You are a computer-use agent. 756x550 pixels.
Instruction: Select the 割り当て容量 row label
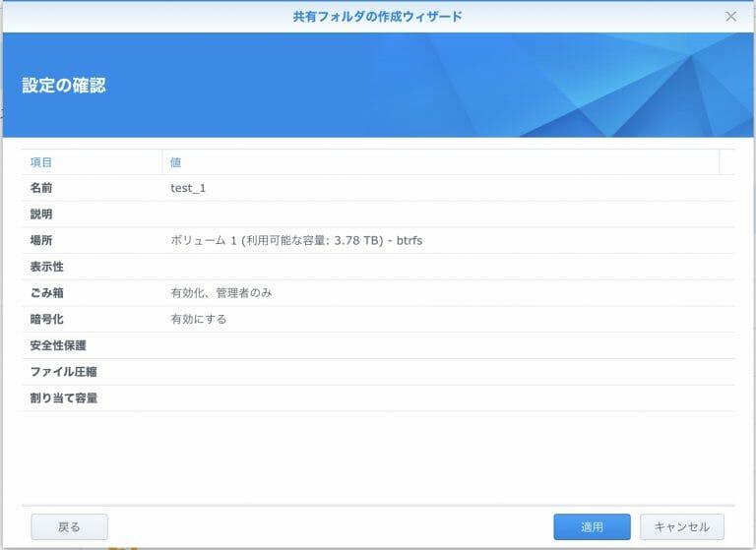[x=64, y=398]
